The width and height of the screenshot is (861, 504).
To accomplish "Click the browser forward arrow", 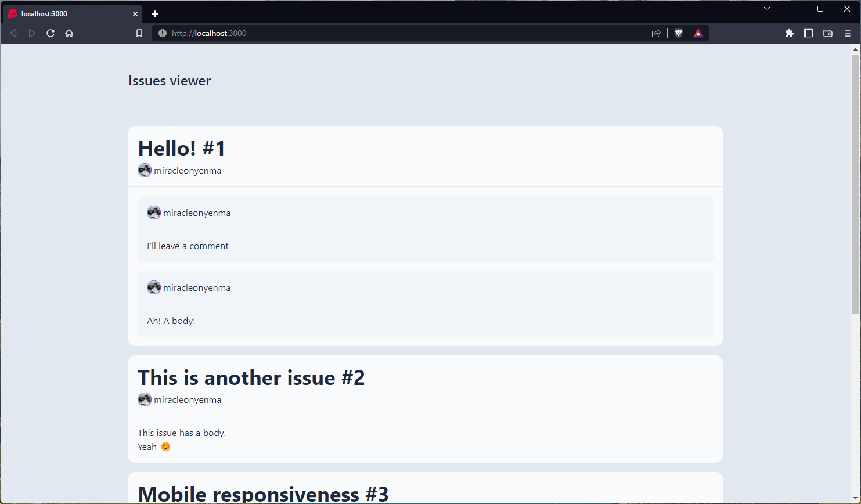I will pos(32,33).
